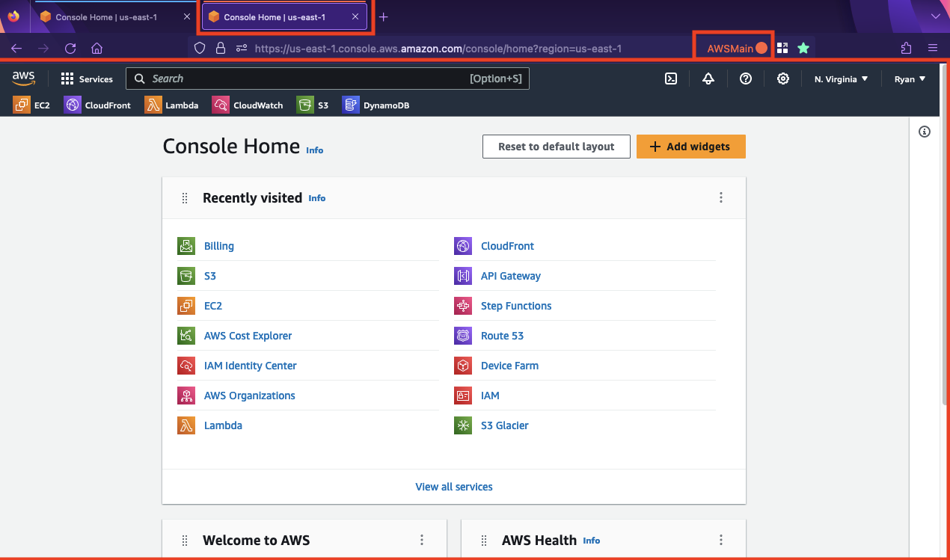This screenshot has height=560, width=950.
Task: Click Info link next to Recently visited
Action: pos(317,198)
